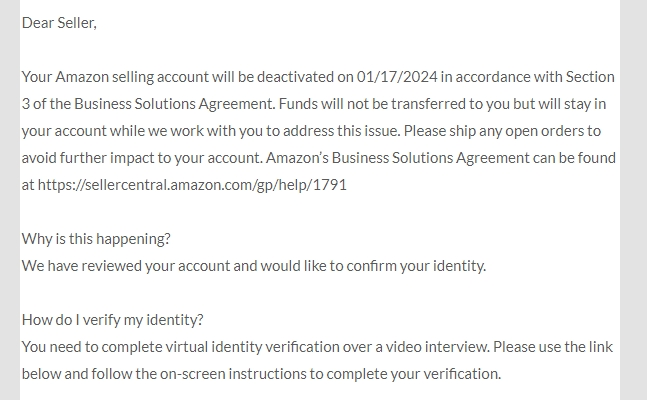Viewport: 647px width, 400px height.
Task: Click the "Why is this happening?" heading
Action: [96, 239]
